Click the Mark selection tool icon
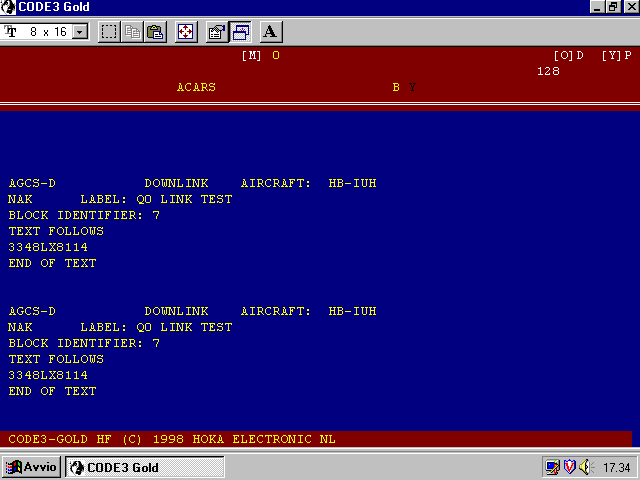 pos(109,32)
